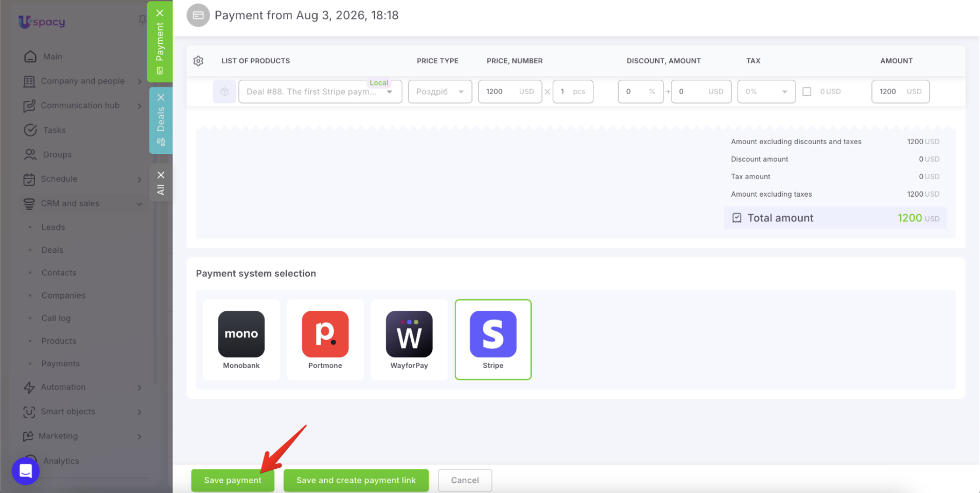Collapse the CRM and sales section
Viewport: 980px width, 493px height.
(139, 204)
